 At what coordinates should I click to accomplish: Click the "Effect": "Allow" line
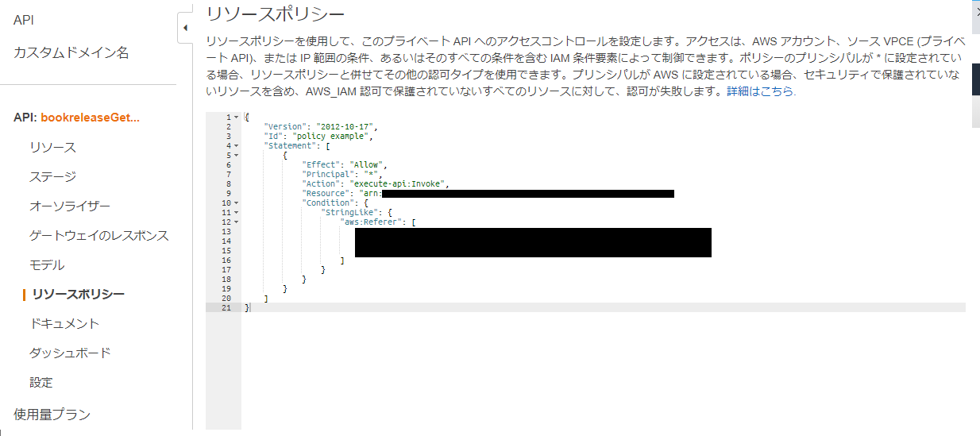click(x=344, y=164)
